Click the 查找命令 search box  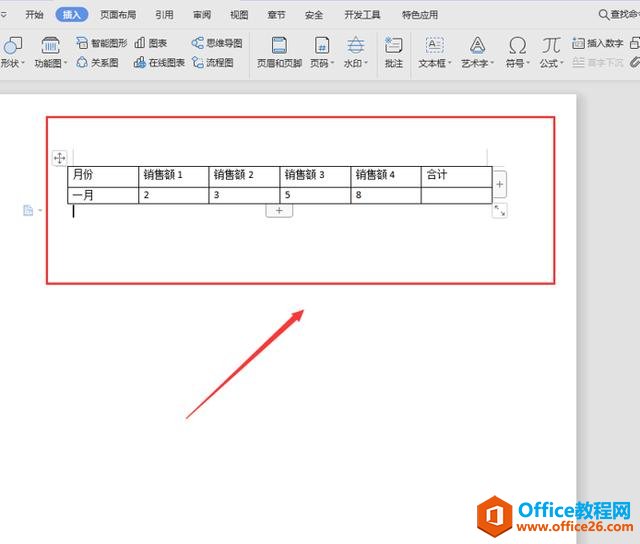(618, 15)
